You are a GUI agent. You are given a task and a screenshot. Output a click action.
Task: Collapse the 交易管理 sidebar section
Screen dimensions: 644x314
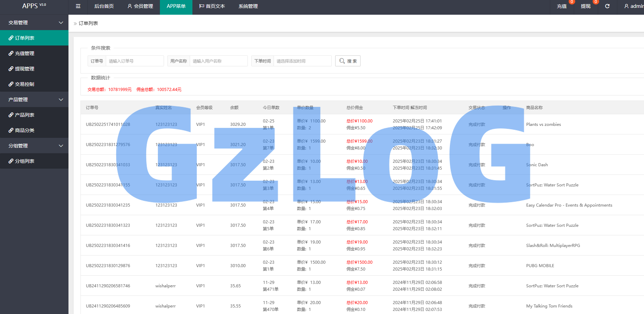coord(61,23)
